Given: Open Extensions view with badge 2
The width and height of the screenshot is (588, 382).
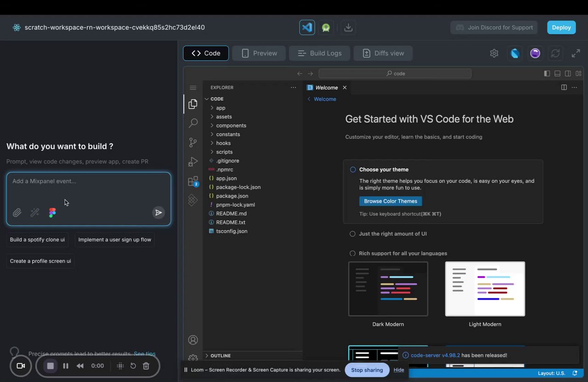Looking at the screenshot, I should click(x=193, y=181).
